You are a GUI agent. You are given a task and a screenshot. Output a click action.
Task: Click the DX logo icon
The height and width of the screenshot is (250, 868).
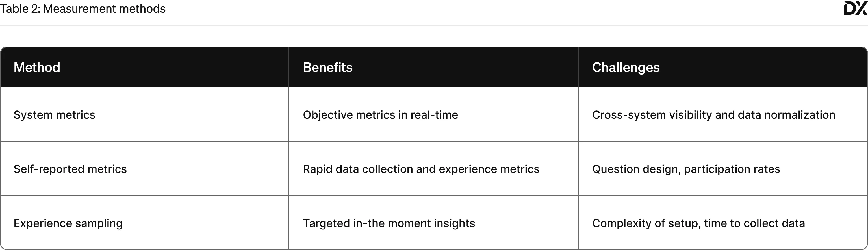855,9
